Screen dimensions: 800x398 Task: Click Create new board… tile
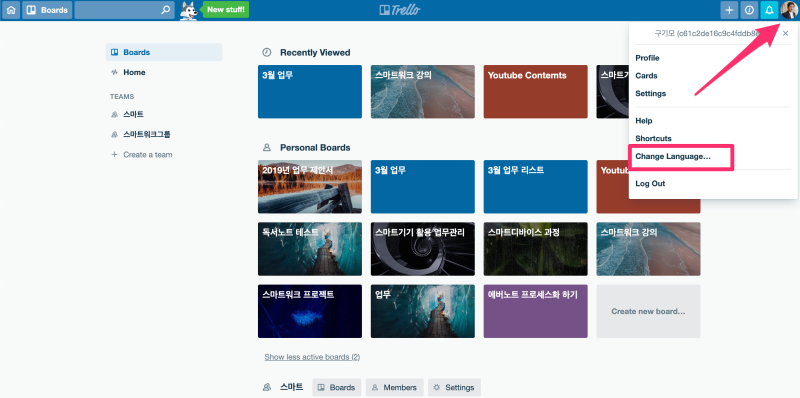click(x=648, y=311)
